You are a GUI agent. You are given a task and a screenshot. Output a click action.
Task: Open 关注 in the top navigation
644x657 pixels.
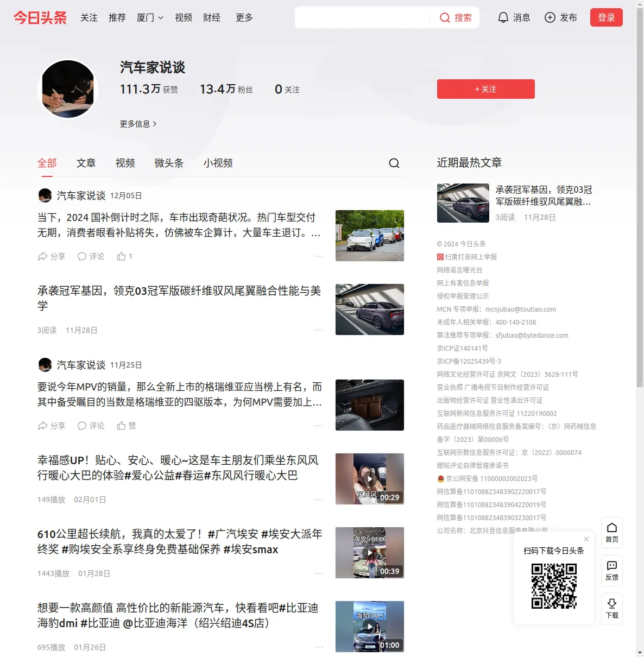pos(89,17)
